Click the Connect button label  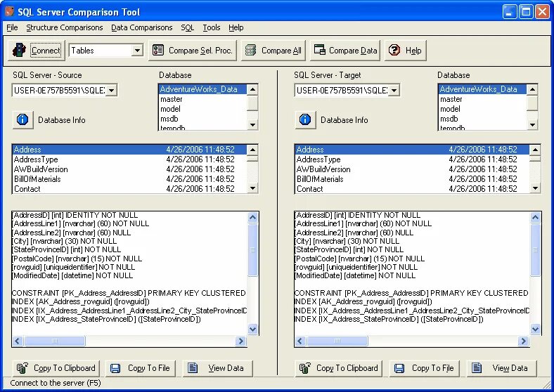[x=46, y=51]
